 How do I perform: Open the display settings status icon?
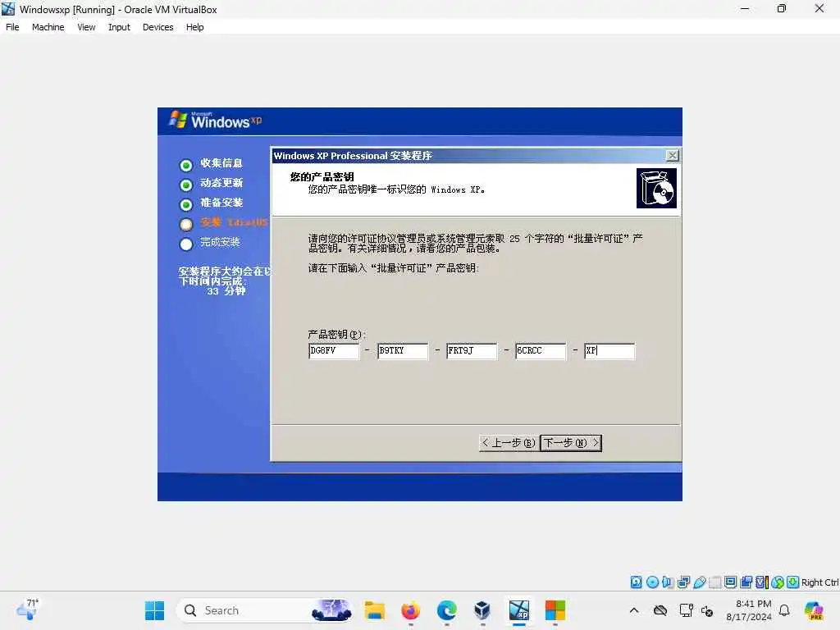(730, 582)
